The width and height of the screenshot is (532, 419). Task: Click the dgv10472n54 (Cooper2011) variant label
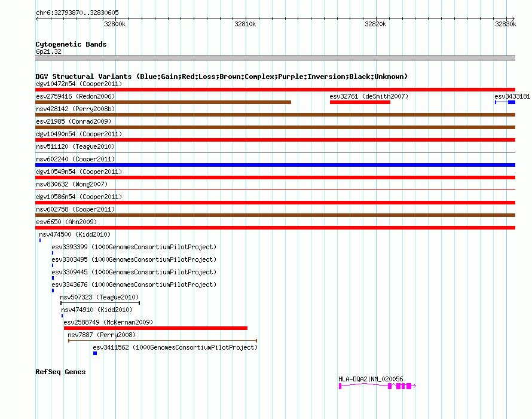[79, 84]
